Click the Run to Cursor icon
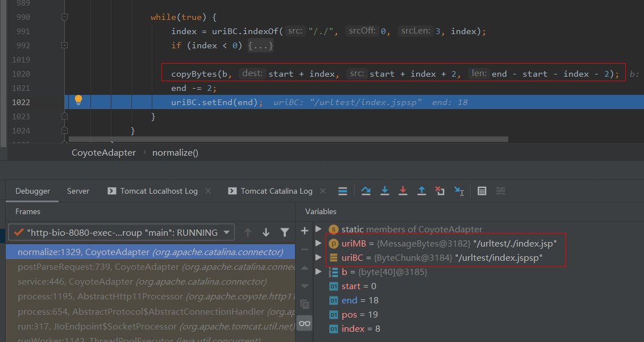Image resolution: width=644 pixels, height=342 pixels. pos(458,191)
